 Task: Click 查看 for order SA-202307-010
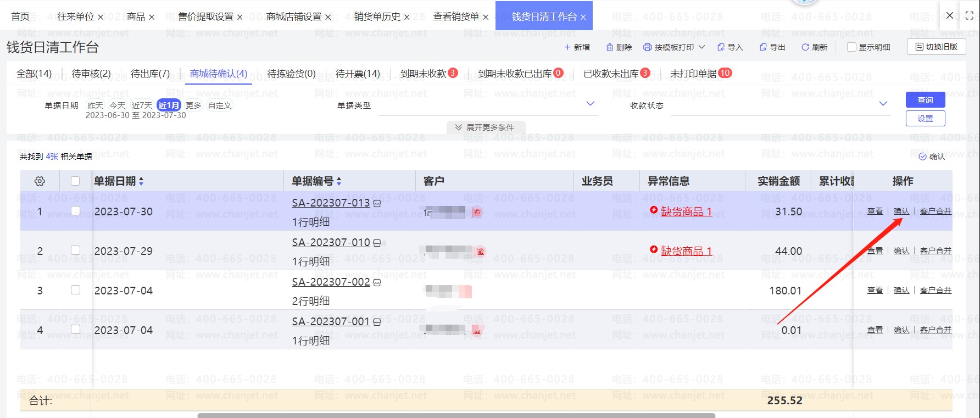pyautogui.click(x=875, y=251)
